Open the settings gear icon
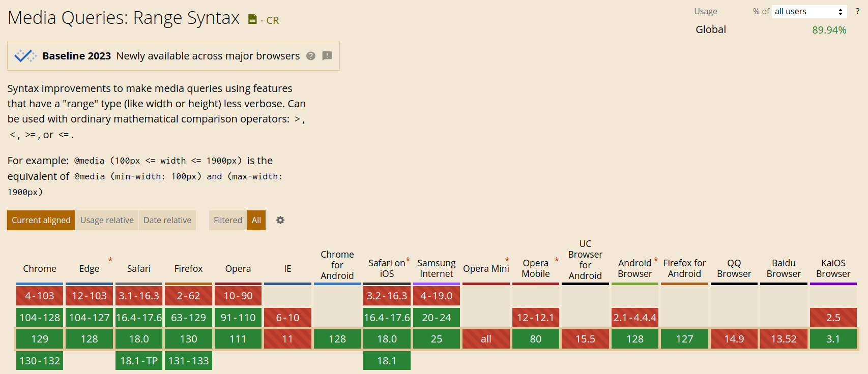Image resolution: width=868 pixels, height=374 pixels. pos(280,220)
